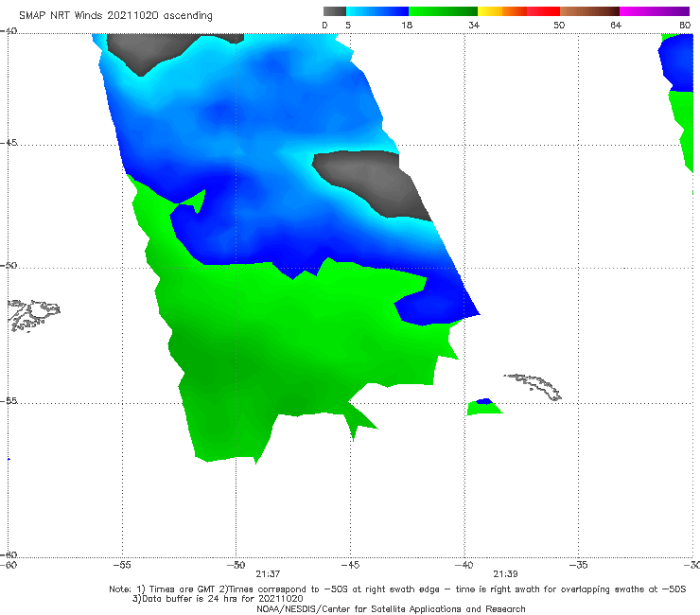This screenshot has height=615, width=700.
Task: Click the gray low-wind patch near -45 latitude
Action: pyautogui.click(x=372, y=184)
